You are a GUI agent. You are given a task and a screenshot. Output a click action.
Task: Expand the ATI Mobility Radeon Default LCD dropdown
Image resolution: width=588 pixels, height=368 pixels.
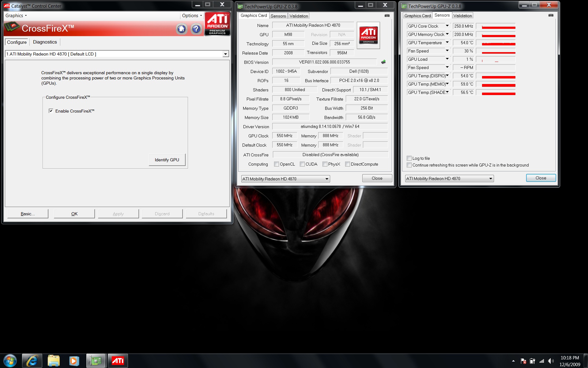(x=225, y=54)
